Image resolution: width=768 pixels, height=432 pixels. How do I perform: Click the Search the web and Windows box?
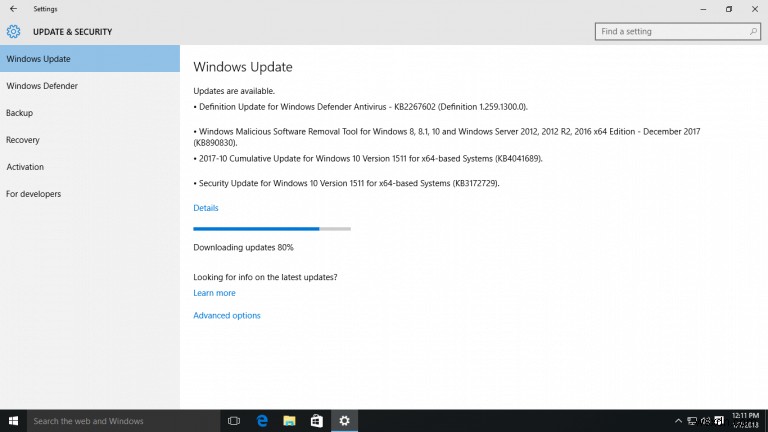pos(123,421)
